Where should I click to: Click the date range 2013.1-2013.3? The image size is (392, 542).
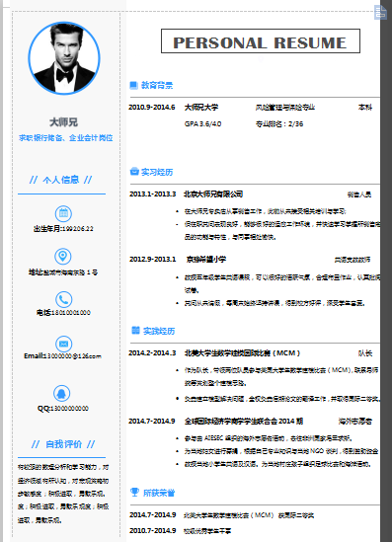[152, 194]
